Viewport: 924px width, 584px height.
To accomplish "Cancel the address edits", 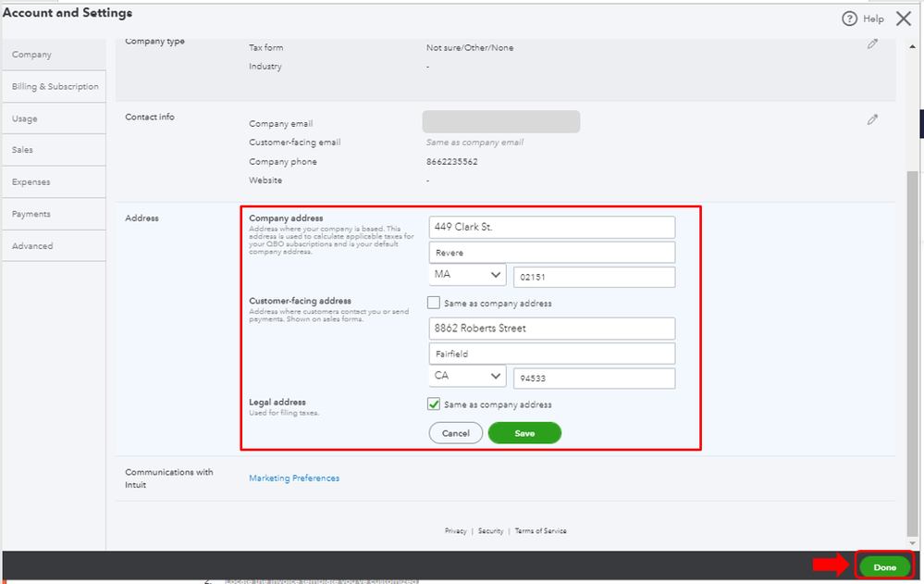I will 455,433.
